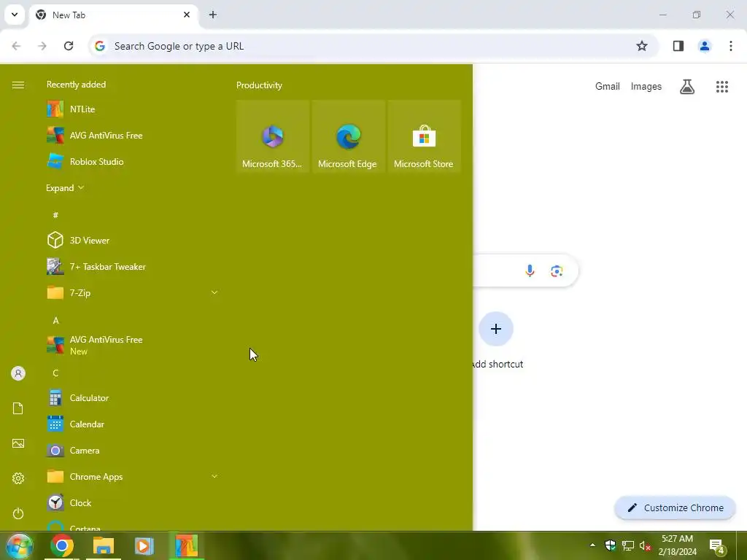Launch the Camera app

coord(133,450)
